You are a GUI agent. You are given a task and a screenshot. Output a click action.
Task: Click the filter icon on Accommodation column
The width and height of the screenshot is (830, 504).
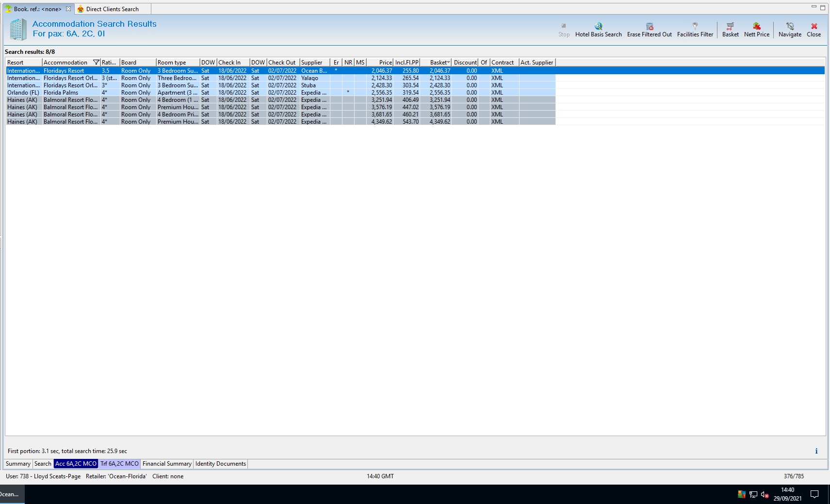pyautogui.click(x=96, y=63)
